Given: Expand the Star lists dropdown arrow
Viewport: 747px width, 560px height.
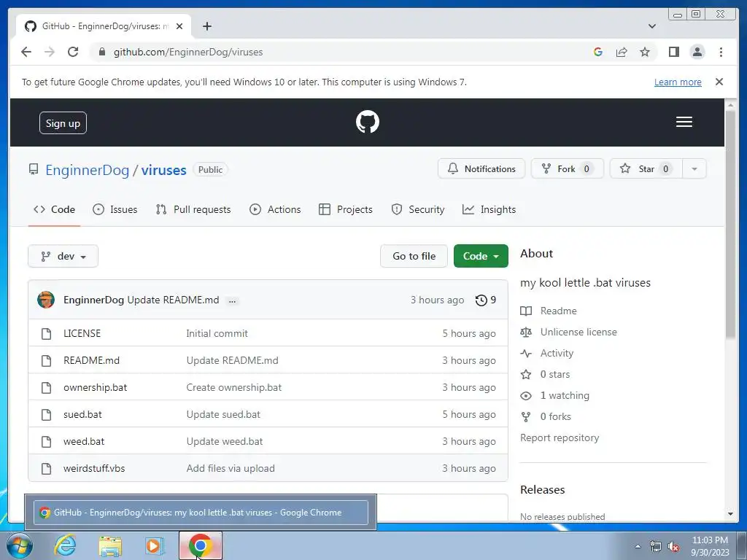Looking at the screenshot, I should pyautogui.click(x=694, y=169).
